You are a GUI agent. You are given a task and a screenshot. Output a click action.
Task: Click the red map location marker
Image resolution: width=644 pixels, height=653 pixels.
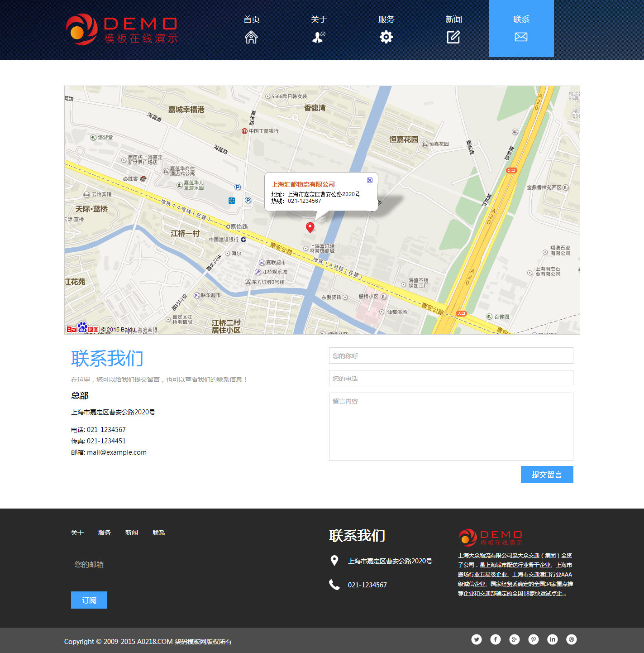[310, 227]
